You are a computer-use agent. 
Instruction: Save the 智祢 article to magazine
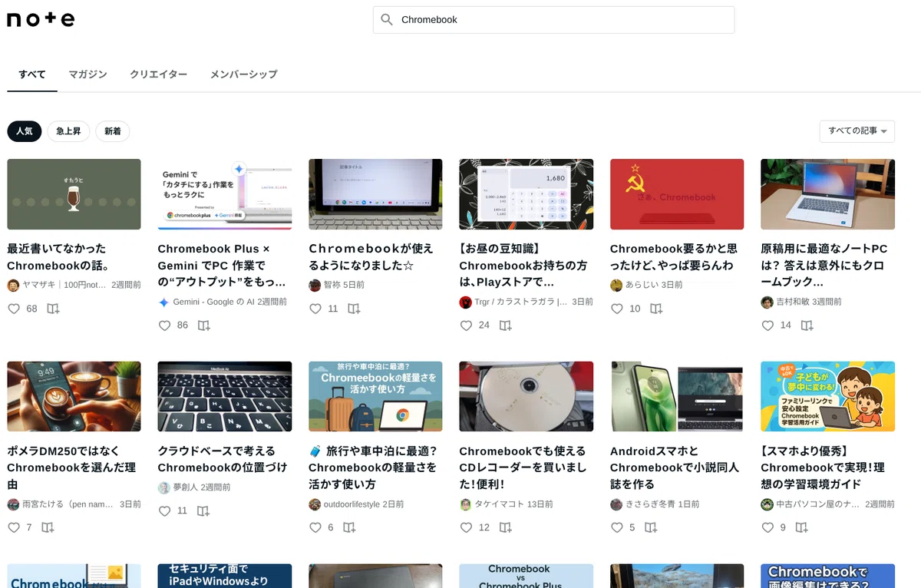(354, 309)
